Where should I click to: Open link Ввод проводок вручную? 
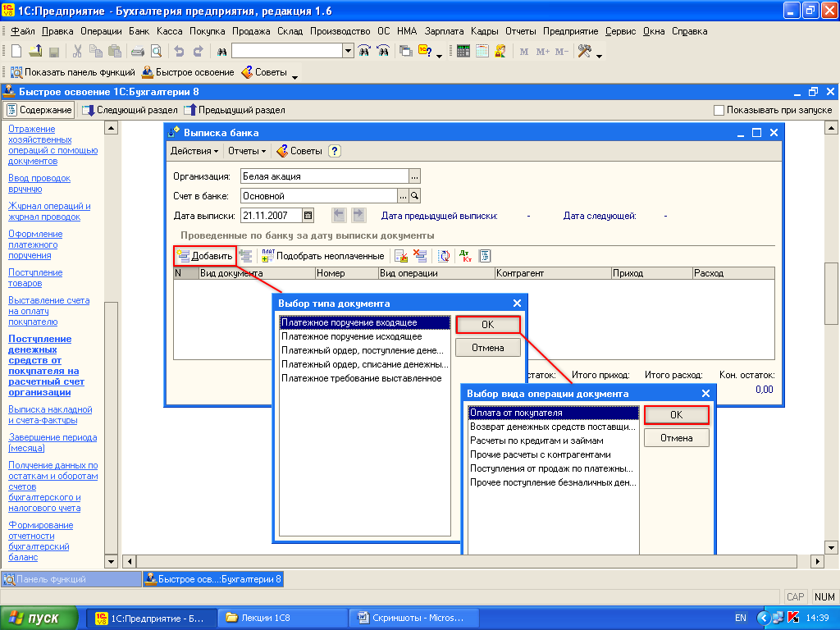click(x=39, y=183)
